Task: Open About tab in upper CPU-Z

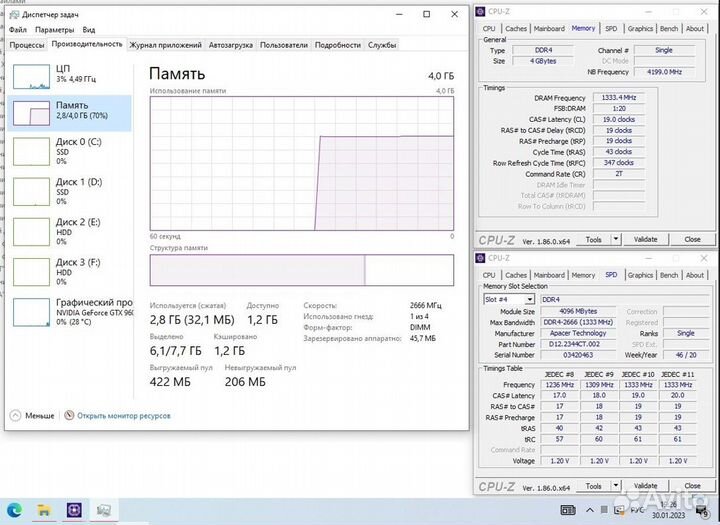Action: click(x=695, y=28)
